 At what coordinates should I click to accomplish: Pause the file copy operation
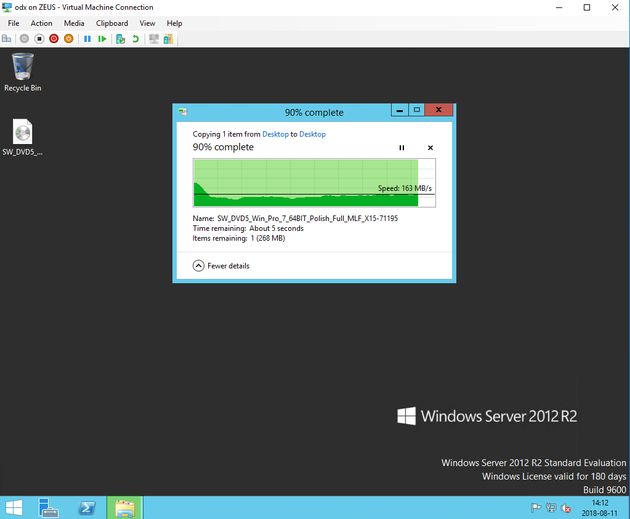click(401, 148)
